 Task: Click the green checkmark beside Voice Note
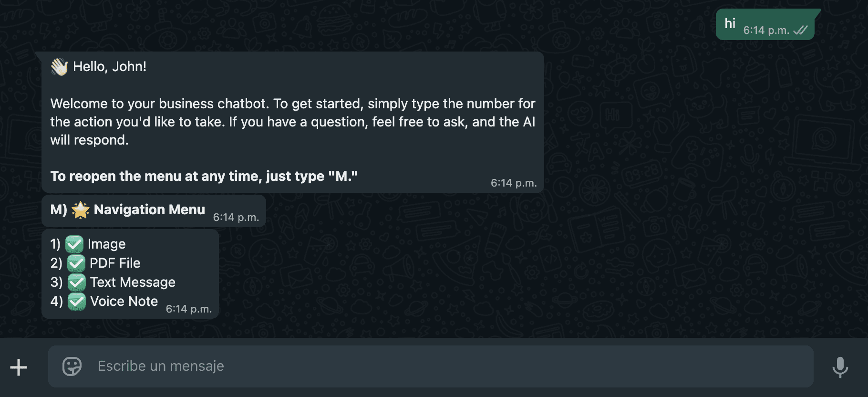77,302
